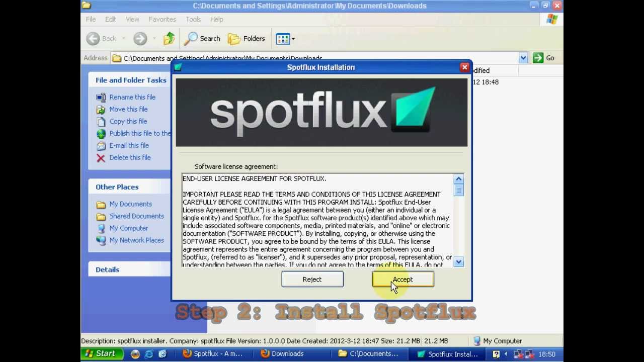Click the File and Folder Tasks header
This screenshot has height=362, width=644.
[129, 80]
